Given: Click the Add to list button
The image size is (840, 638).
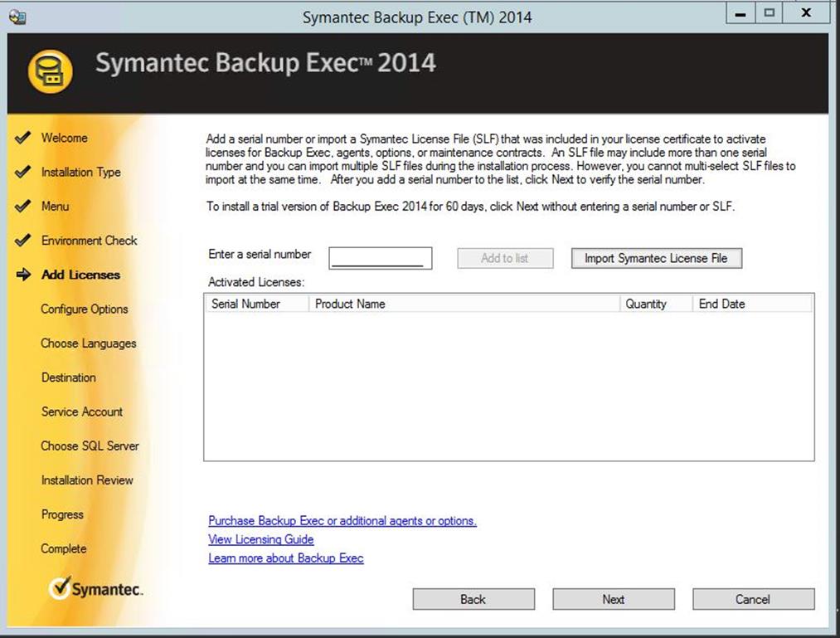Looking at the screenshot, I should 505,258.
